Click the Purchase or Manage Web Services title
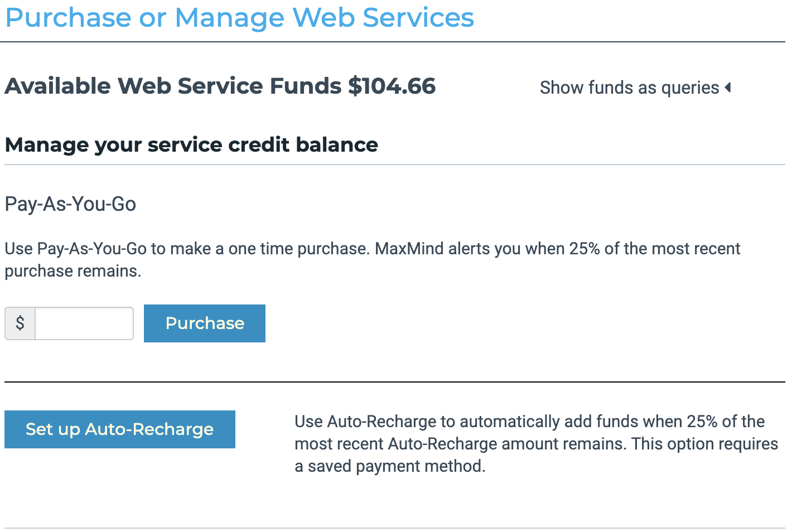The image size is (792, 532). (239, 17)
